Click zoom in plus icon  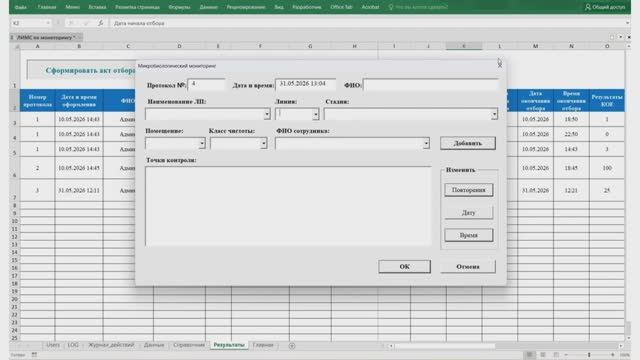[x=613, y=355]
